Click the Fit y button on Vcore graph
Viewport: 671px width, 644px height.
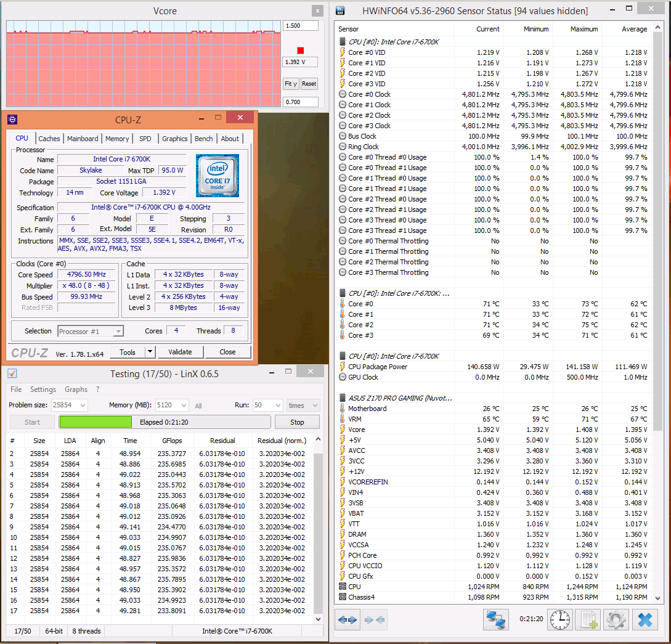click(291, 83)
